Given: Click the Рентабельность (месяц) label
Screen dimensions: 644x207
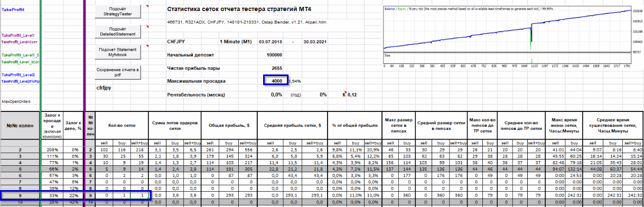Looking at the screenshot, I should point(196,95).
